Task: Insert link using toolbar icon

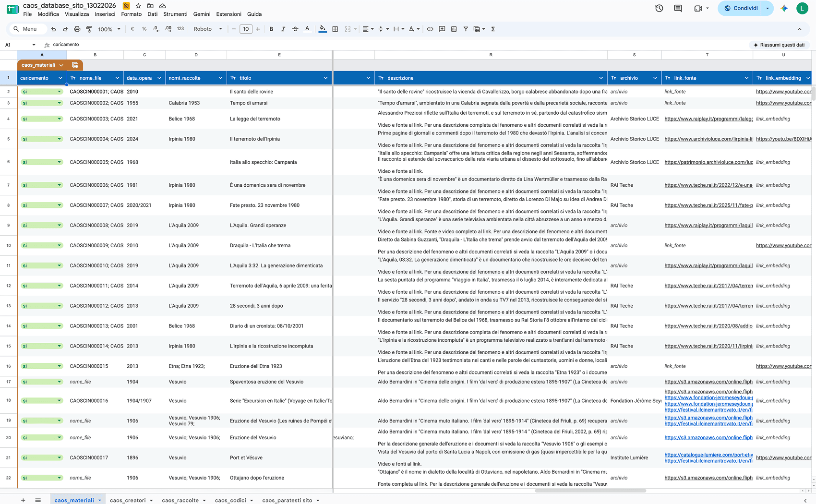Action: tap(430, 29)
